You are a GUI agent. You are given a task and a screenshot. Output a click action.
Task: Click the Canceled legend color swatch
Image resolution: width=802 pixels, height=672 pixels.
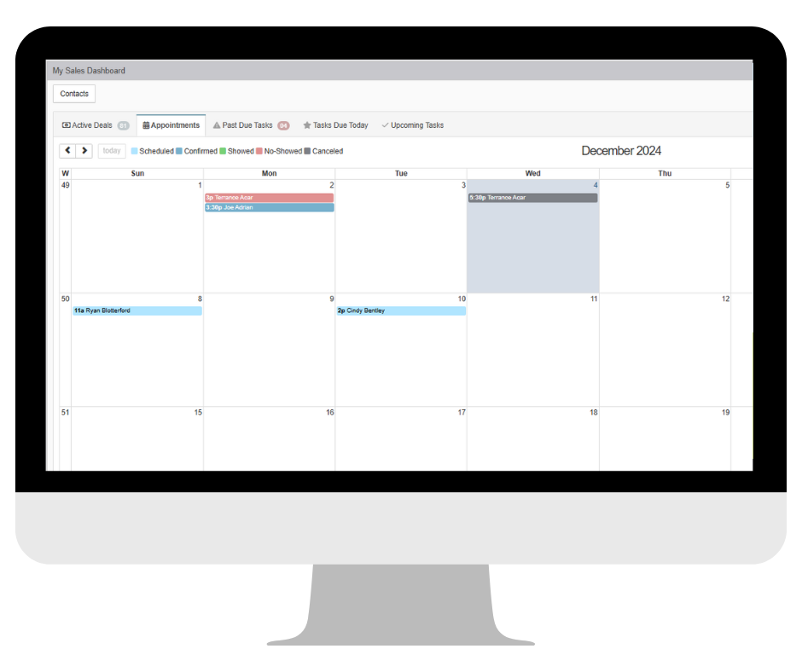point(307,152)
